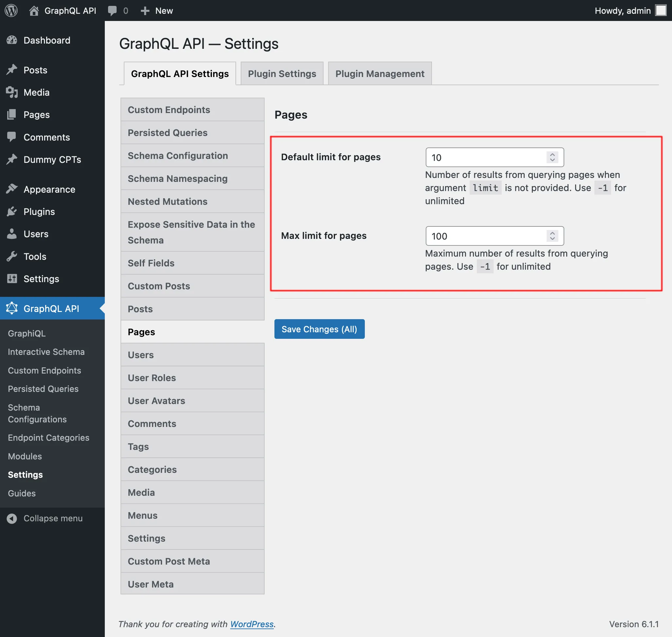Select the Menus section
This screenshot has height=637, width=672.
pos(193,515)
